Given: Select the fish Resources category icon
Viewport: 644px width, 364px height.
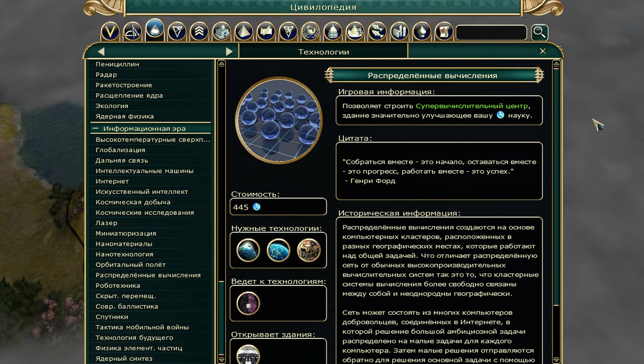Looking at the screenshot, I should click(x=377, y=32).
